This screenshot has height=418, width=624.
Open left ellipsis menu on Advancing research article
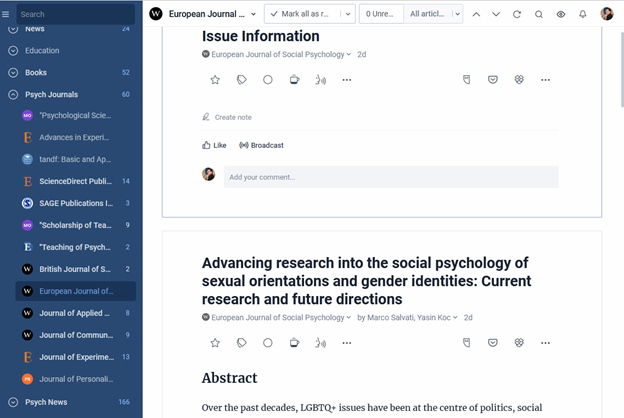click(347, 343)
